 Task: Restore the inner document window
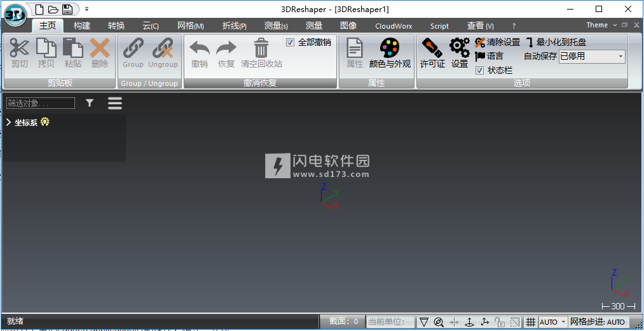(625, 25)
